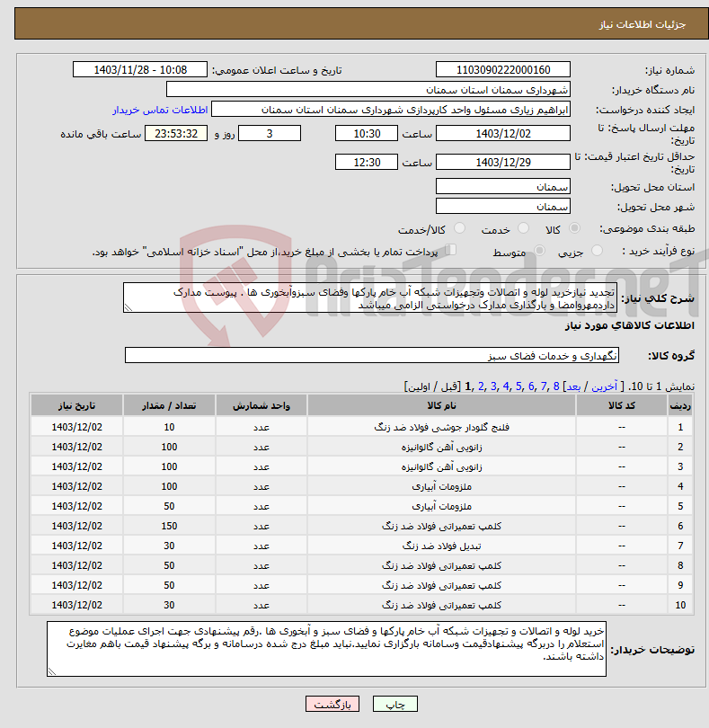
Task: Select item تبدیل فولاد ضد زنگ
Action: click(x=441, y=546)
